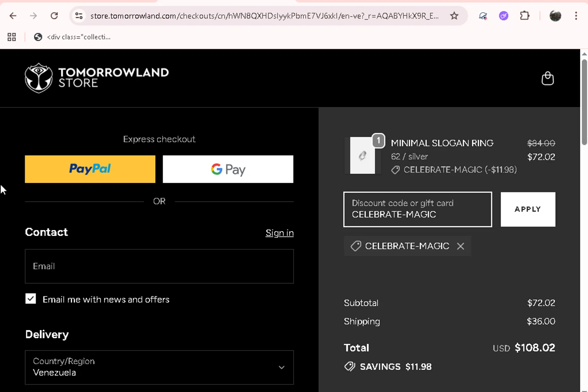The width and height of the screenshot is (588, 392).
Task: Remove the CELEBRATE-MAGIC discount with X
Action: click(461, 246)
